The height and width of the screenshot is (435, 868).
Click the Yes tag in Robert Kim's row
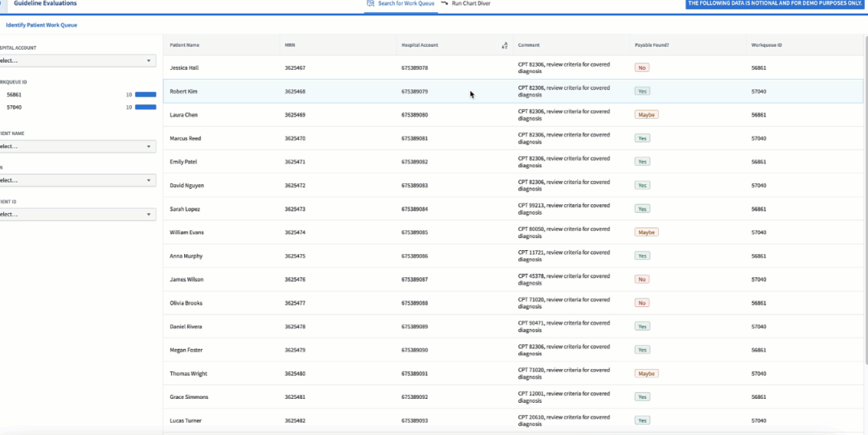(642, 91)
